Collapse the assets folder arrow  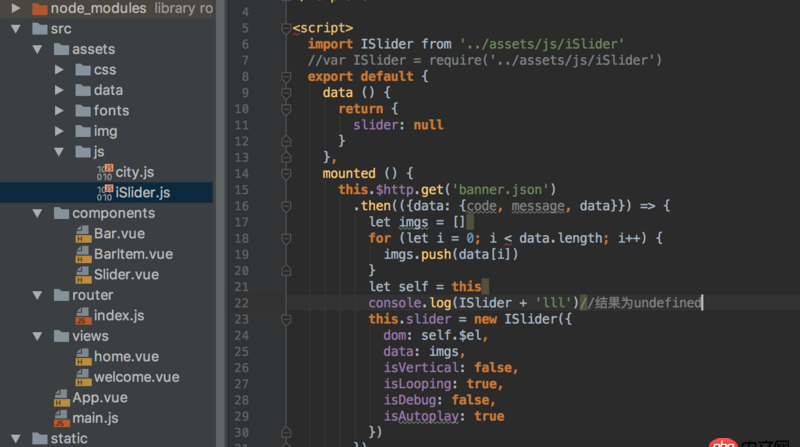coord(37,49)
